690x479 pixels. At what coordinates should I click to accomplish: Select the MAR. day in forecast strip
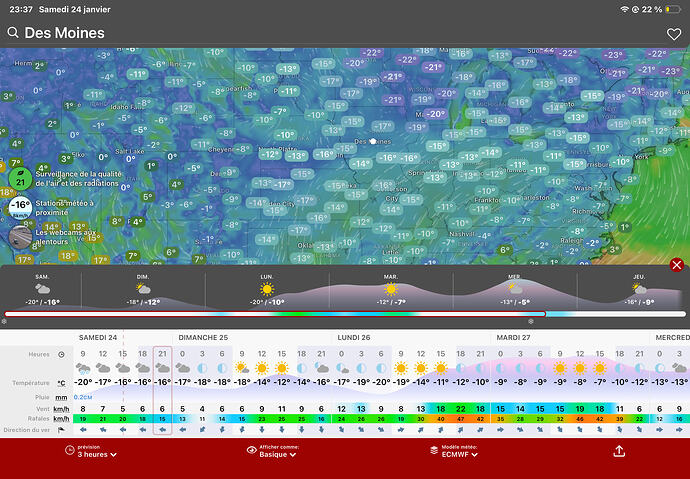(x=391, y=288)
